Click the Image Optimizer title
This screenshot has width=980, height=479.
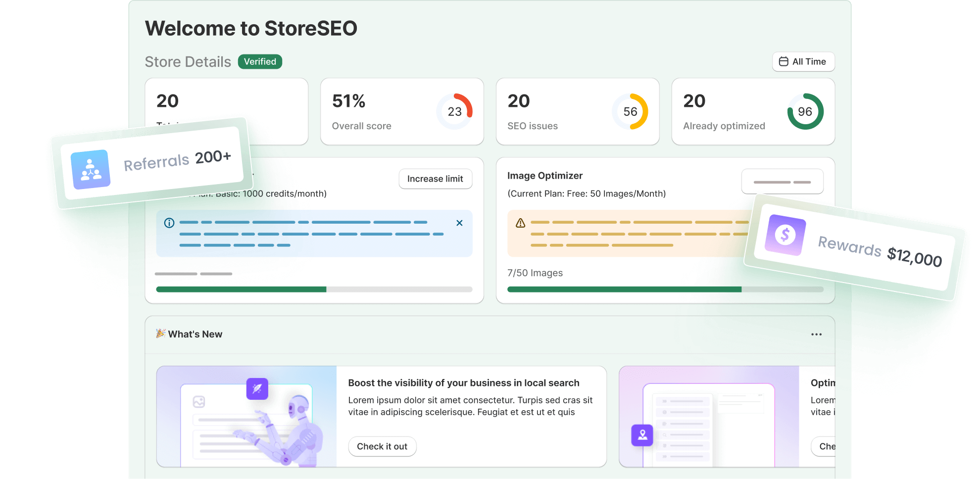(x=545, y=176)
